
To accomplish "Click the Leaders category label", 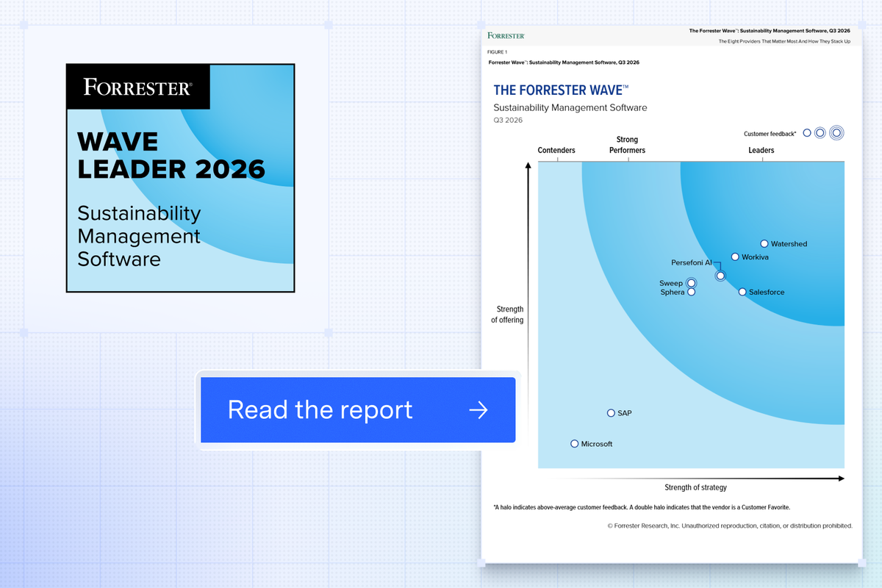I will click(x=761, y=151).
